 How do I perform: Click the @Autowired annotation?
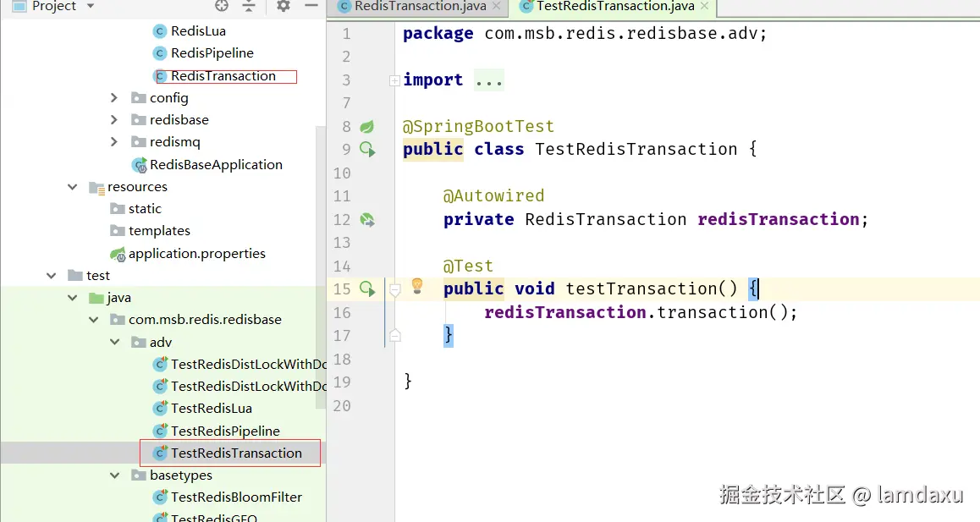(493, 195)
